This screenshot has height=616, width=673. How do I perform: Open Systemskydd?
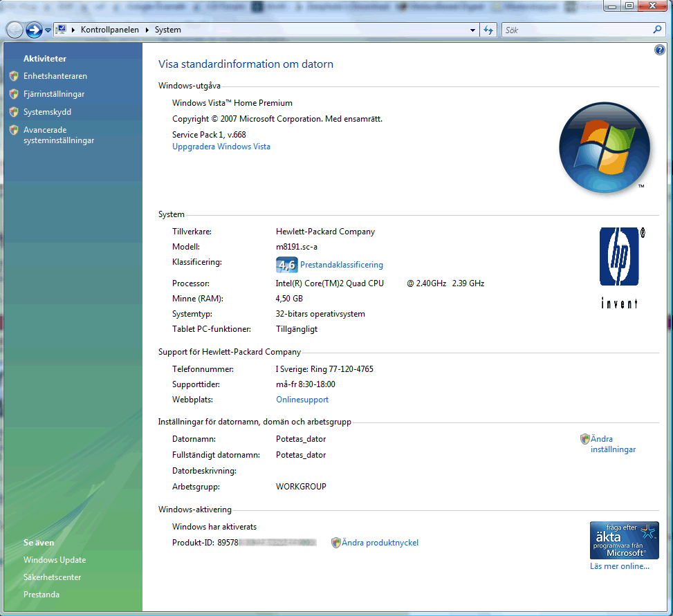(x=47, y=112)
